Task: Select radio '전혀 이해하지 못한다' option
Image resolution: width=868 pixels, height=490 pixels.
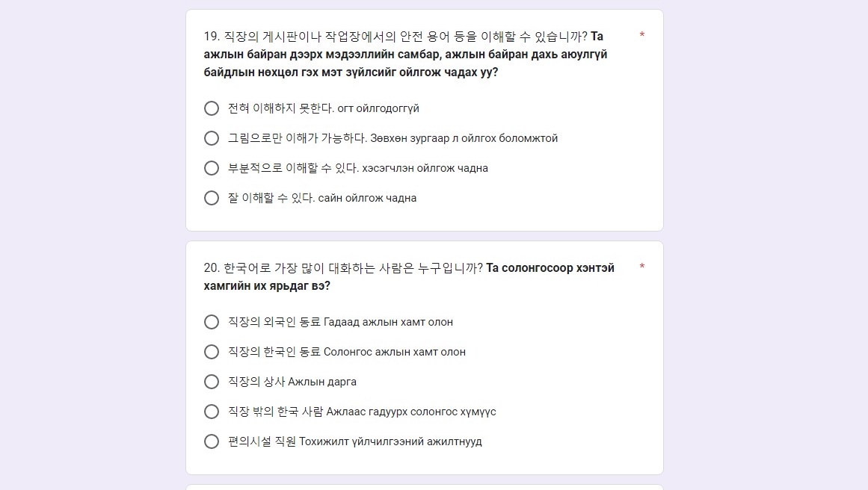Action: (212, 108)
